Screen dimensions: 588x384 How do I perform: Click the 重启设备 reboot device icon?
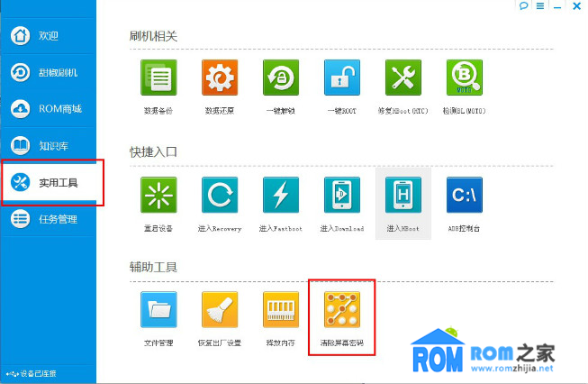click(158, 195)
